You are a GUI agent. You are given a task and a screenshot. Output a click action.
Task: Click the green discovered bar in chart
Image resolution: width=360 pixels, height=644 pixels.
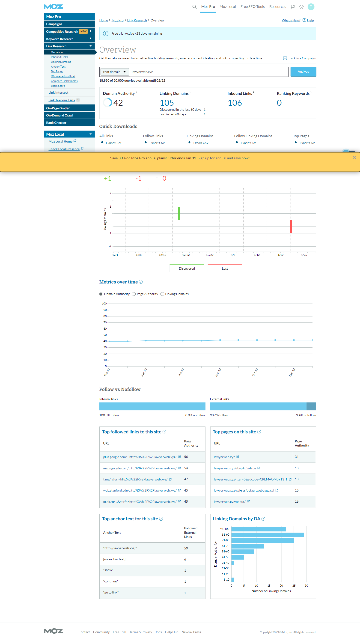(179, 213)
